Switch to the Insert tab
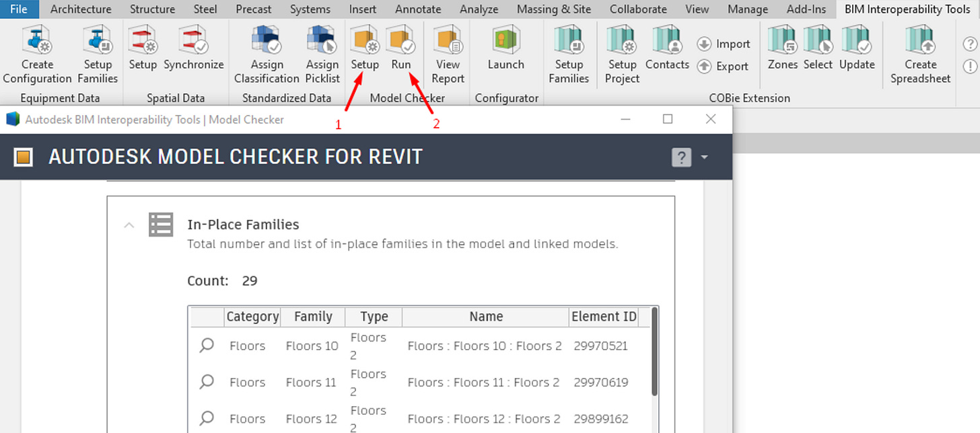This screenshot has width=980, height=433. [x=363, y=9]
